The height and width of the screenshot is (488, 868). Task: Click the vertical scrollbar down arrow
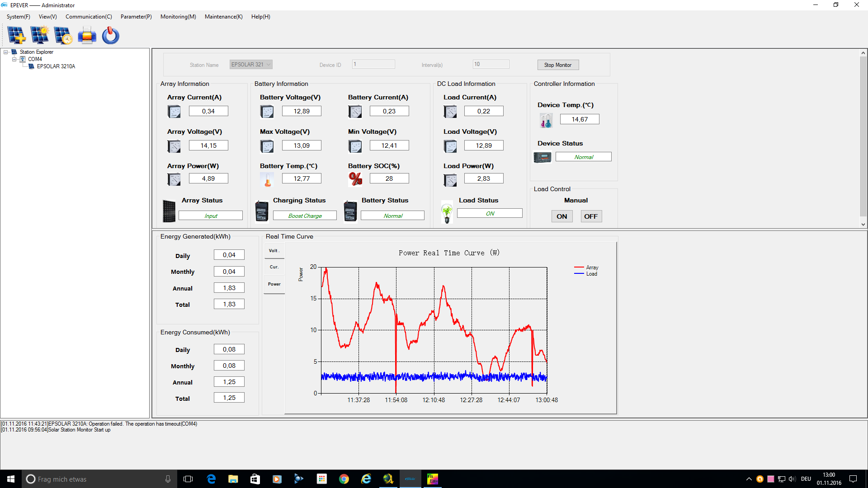point(863,225)
